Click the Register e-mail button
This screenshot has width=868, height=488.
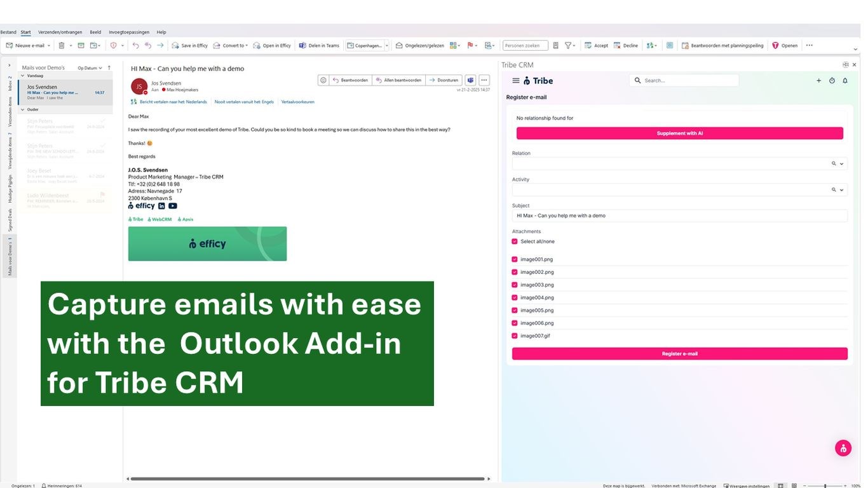[680, 354]
